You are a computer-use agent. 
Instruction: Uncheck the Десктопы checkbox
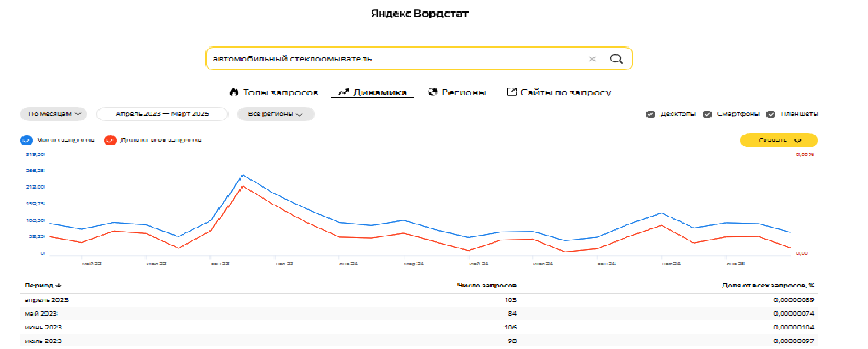click(x=650, y=114)
